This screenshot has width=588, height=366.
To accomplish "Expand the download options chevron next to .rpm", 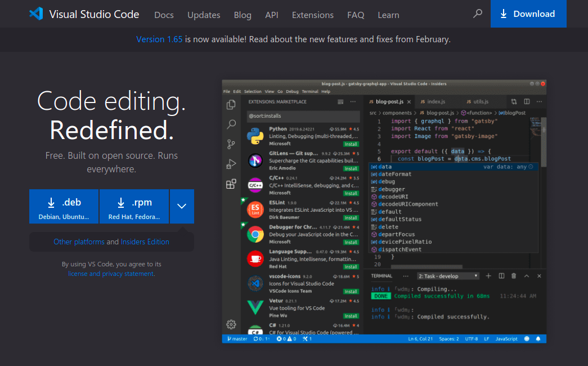I will pos(181,206).
